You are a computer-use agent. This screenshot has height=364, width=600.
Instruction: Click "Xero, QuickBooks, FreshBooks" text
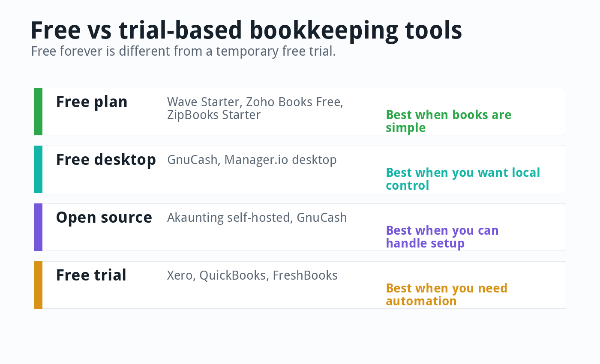point(252,275)
